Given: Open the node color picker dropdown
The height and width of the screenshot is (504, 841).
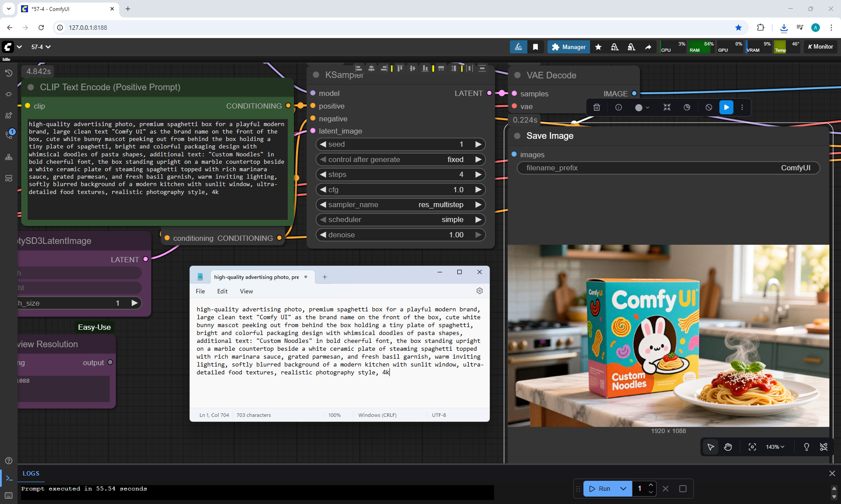Looking at the screenshot, I should click(642, 107).
